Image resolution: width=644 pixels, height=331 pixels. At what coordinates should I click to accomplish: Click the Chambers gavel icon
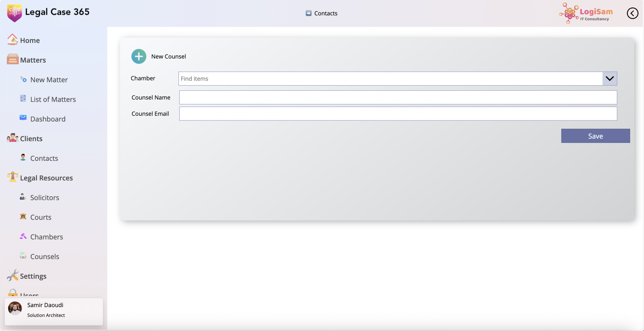tap(23, 236)
